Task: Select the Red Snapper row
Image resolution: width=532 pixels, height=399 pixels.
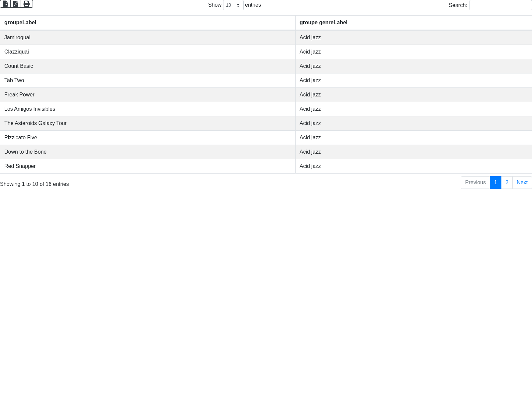Action: pos(20,166)
